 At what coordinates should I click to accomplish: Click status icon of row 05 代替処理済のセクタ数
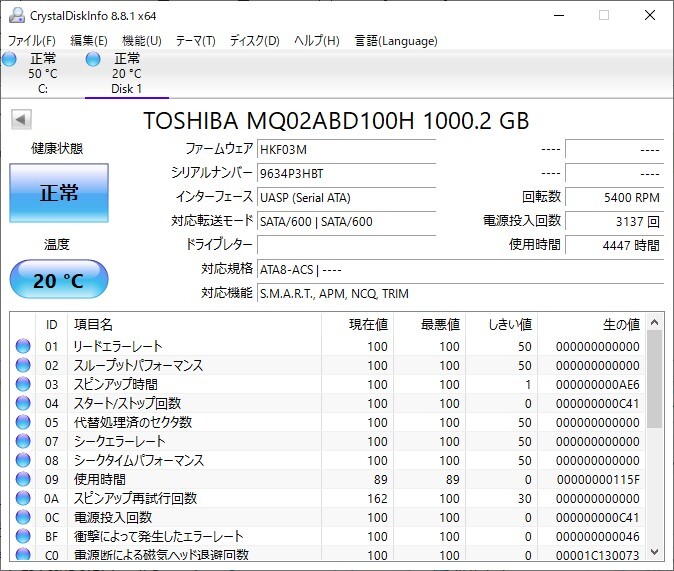click(x=23, y=422)
